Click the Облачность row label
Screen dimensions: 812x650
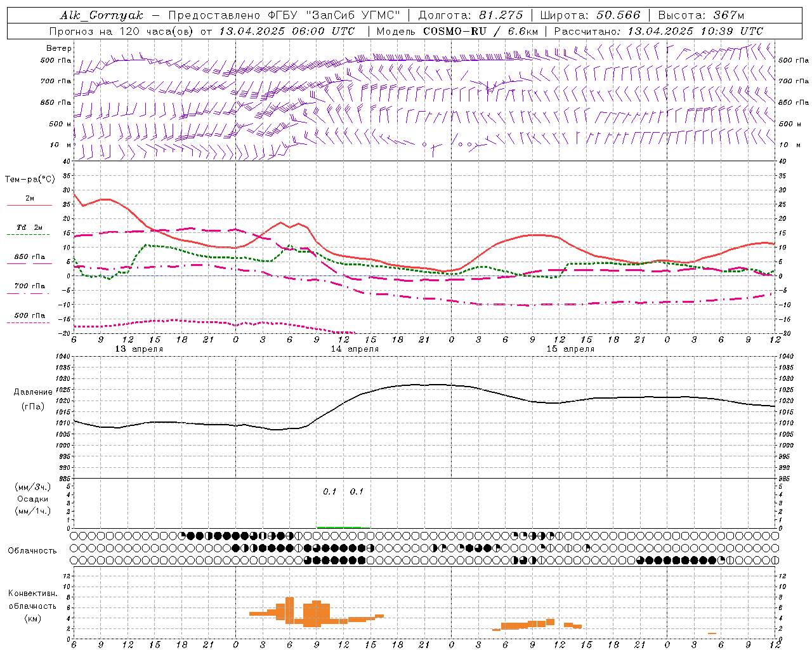click(x=32, y=551)
